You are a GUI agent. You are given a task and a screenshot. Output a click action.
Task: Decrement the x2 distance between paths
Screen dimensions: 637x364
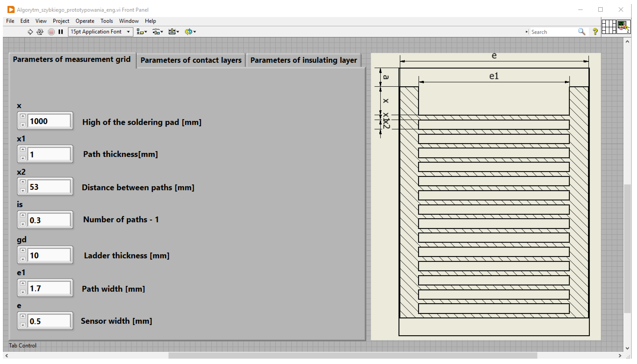(23, 191)
